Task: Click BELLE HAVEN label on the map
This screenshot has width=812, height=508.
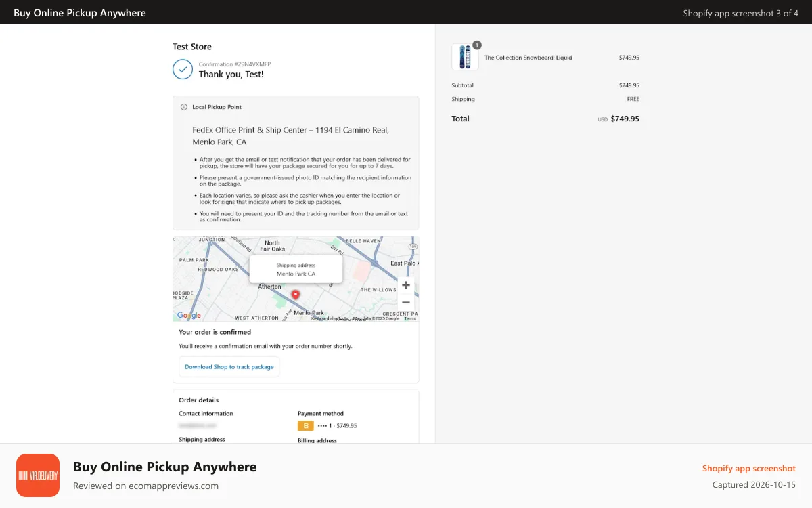Action: [x=364, y=240]
